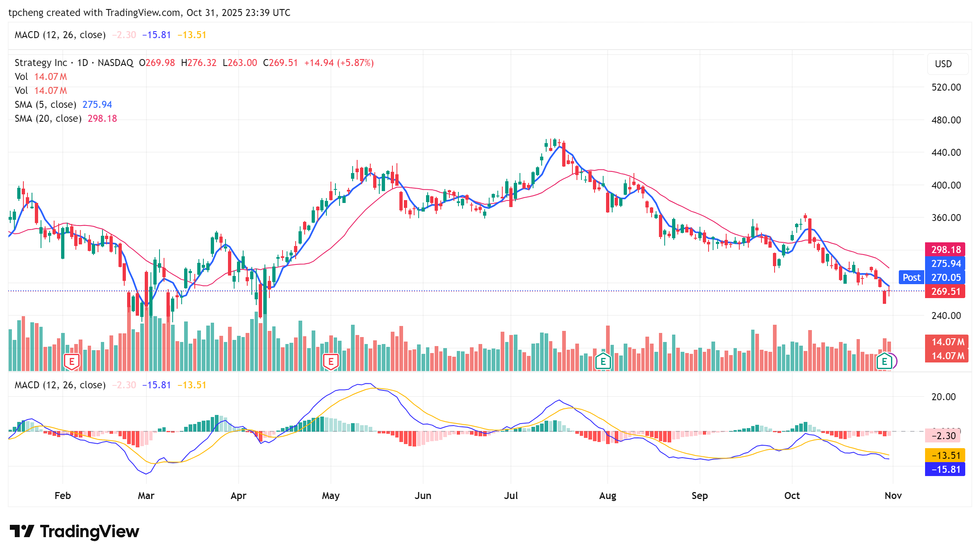Click the Strategy Inc symbol title

[x=41, y=63]
